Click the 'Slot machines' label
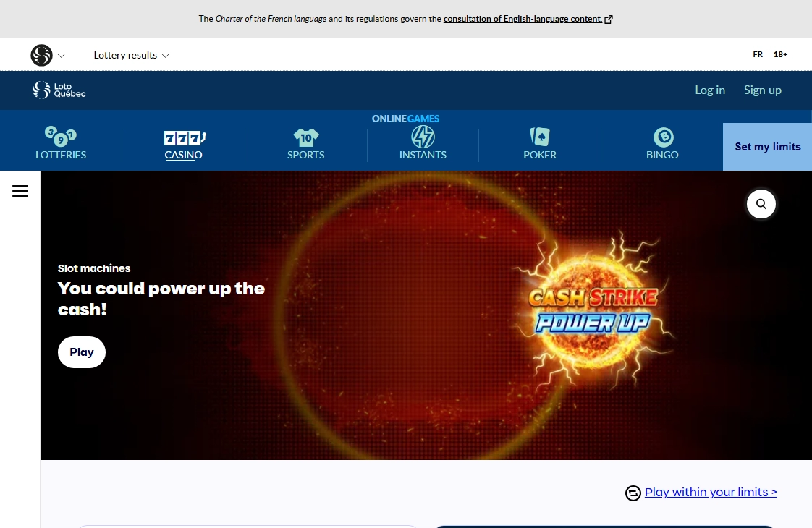This screenshot has height=528, width=812. pyautogui.click(x=94, y=268)
